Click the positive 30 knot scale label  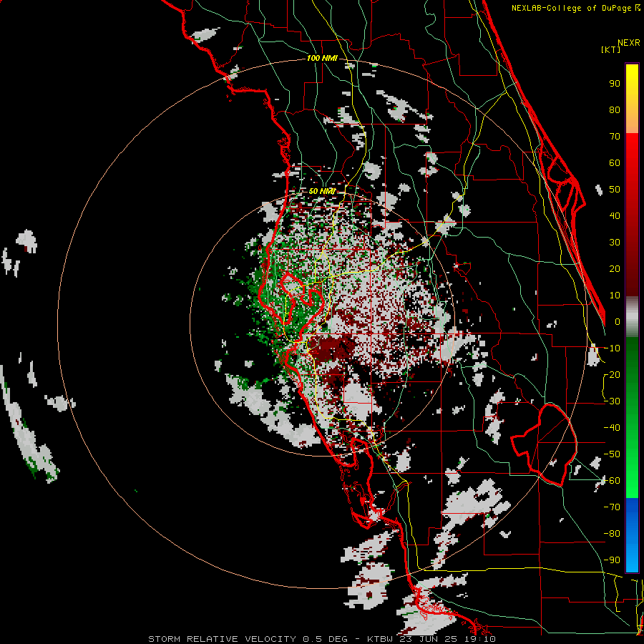[x=615, y=243]
